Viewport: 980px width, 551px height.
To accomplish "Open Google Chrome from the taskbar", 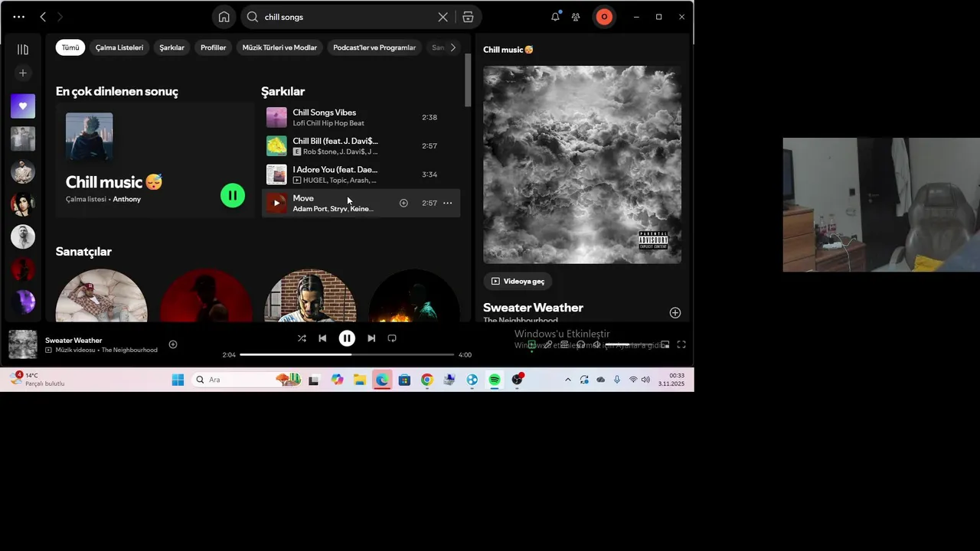I will pyautogui.click(x=427, y=380).
